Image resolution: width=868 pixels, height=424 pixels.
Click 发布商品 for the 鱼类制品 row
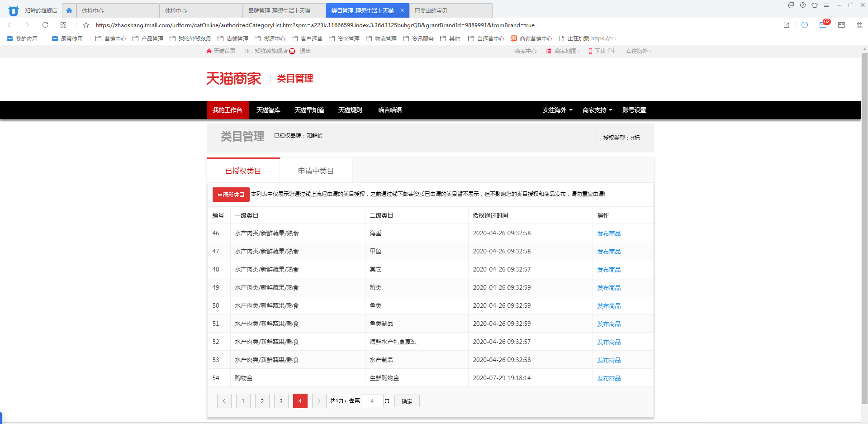pyautogui.click(x=609, y=324)
